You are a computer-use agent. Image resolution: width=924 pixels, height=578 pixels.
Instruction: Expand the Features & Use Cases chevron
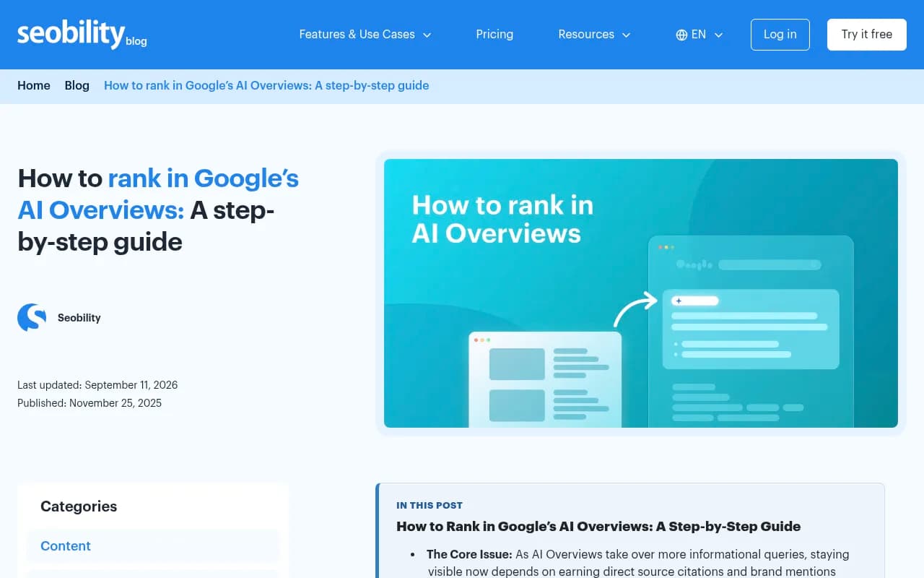coord(427,35)
